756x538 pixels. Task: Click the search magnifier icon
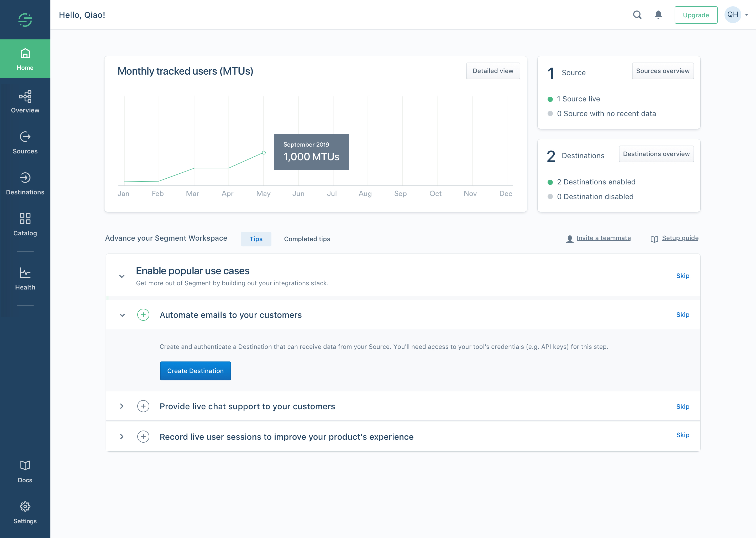637,15
